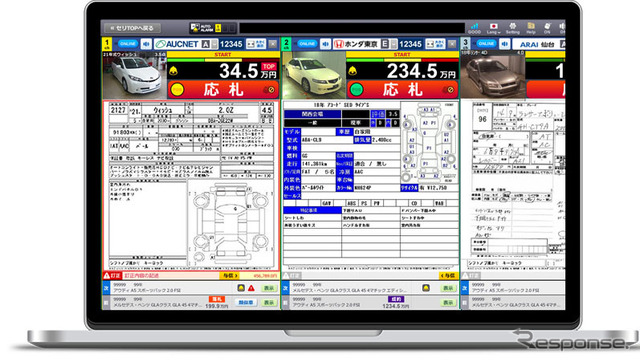Click the red 応札 bid button for 34.5万円
640x362 pixels.
(223, 89)
